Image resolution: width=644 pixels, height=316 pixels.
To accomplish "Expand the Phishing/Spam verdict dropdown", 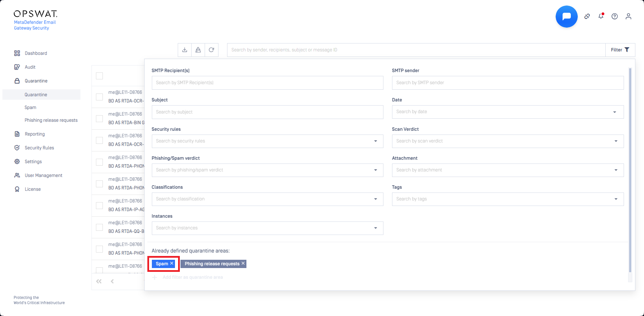I will point(375,170).
